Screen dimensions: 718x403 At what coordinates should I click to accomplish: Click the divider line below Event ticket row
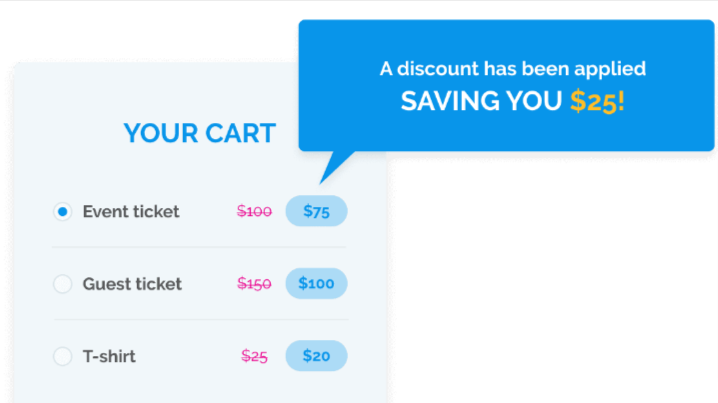[x=199, y=247]
